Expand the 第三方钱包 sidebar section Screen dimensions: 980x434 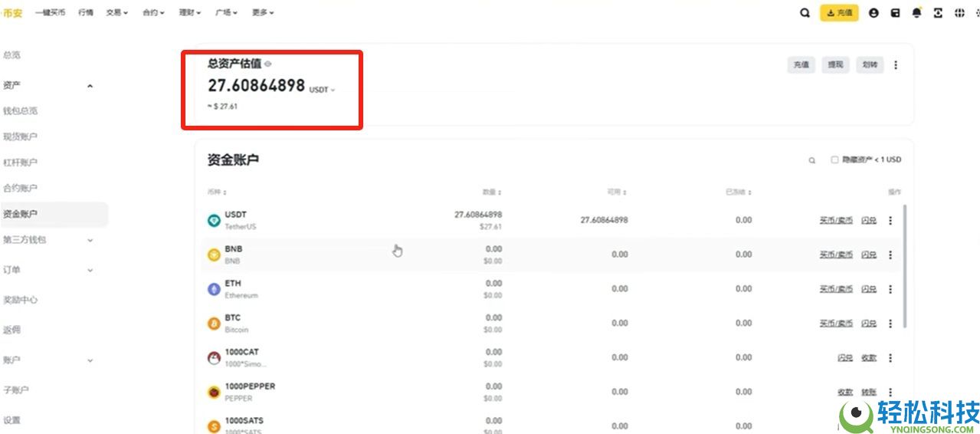coord(90,240)
